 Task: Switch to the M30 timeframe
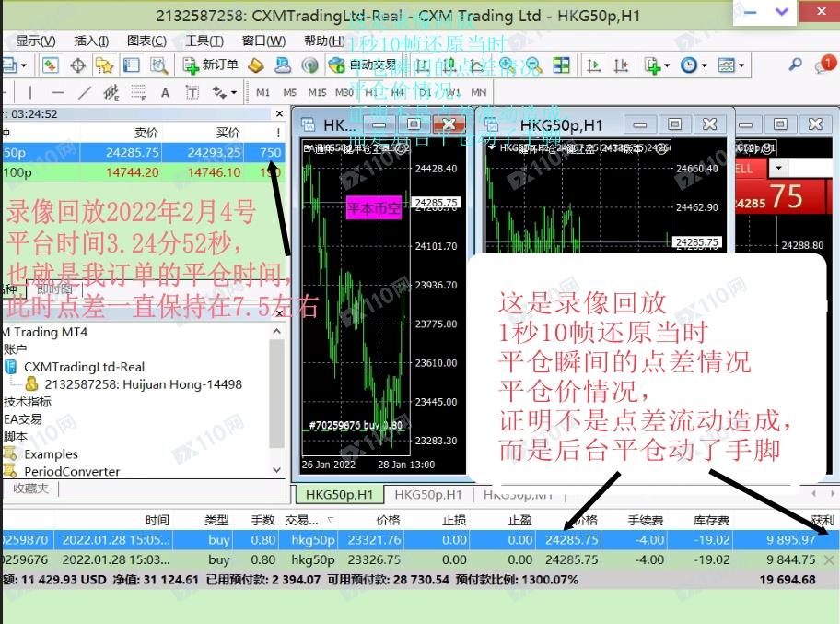click(x=344, y=93)
